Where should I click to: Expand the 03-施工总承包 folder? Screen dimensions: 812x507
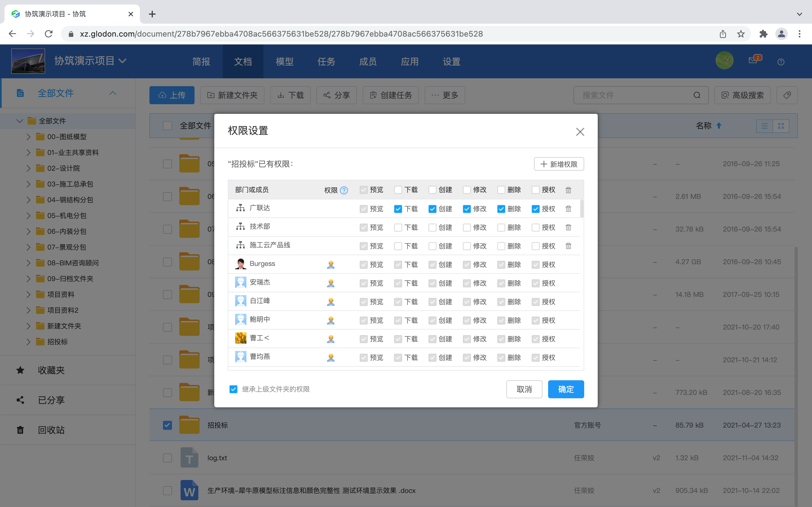pos(28,184)
